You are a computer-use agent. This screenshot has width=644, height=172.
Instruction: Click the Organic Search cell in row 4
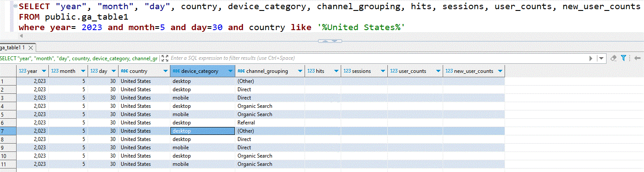pos(270,106)
